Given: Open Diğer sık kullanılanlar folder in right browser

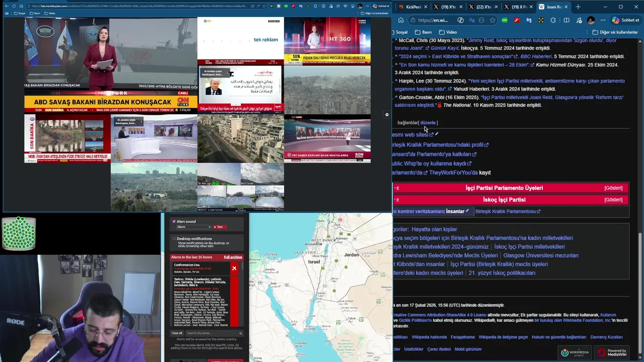Looking at the screenshot, I should [615, 32].
